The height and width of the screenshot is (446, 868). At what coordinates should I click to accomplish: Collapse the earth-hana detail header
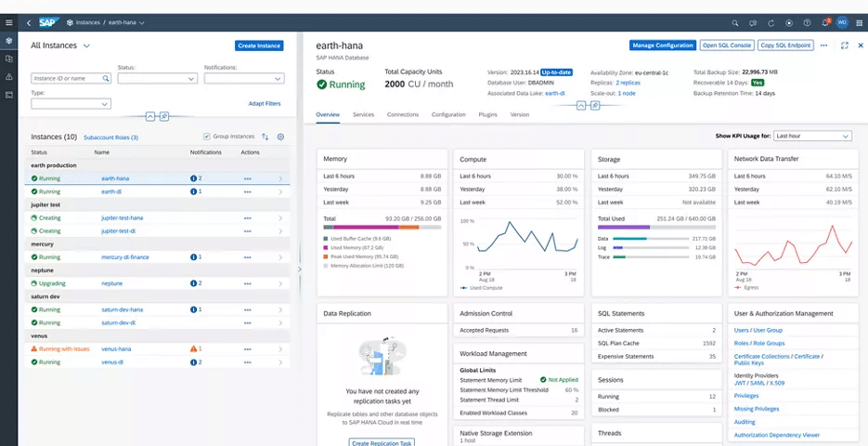[x=581, y=105]
